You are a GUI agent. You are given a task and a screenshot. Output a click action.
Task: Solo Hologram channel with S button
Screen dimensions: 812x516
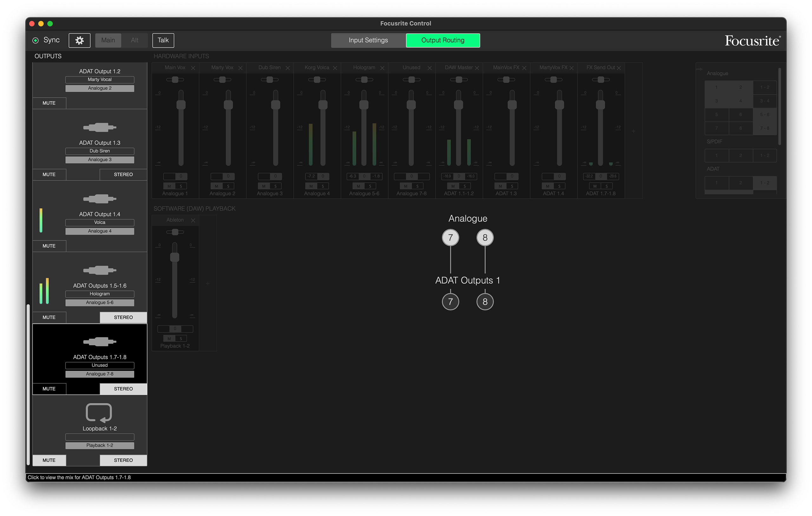point(370,186)
